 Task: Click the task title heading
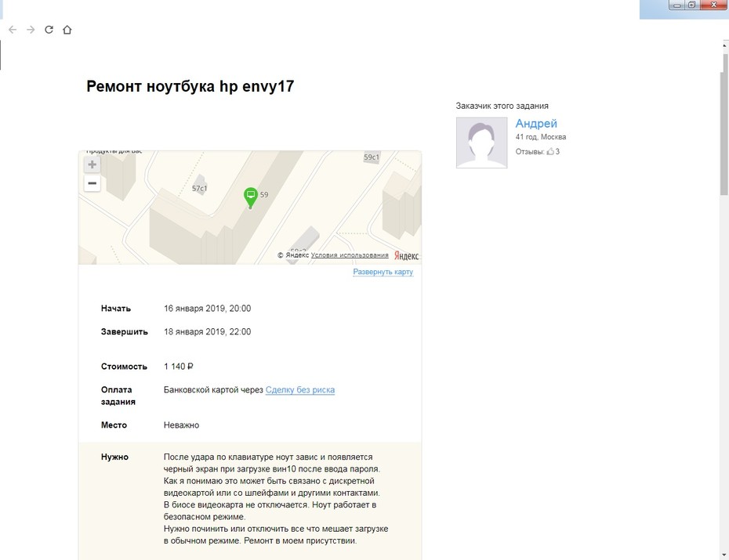click(190, 86)
